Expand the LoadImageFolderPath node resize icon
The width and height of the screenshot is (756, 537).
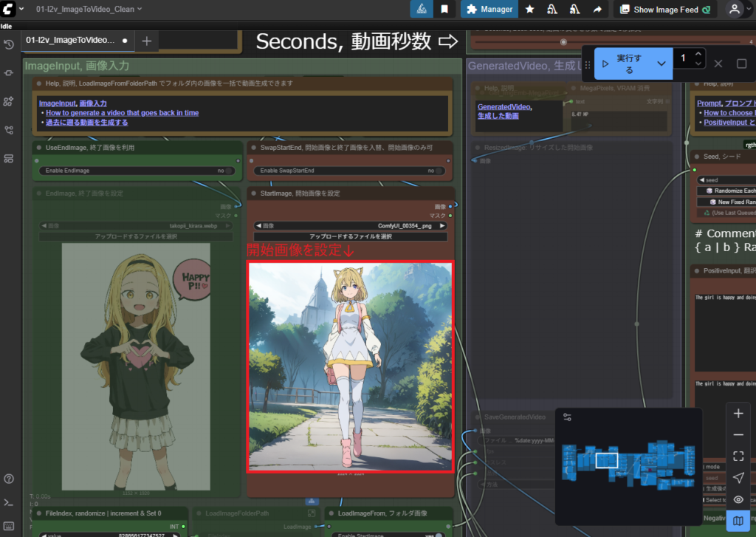tap(312, 513)
